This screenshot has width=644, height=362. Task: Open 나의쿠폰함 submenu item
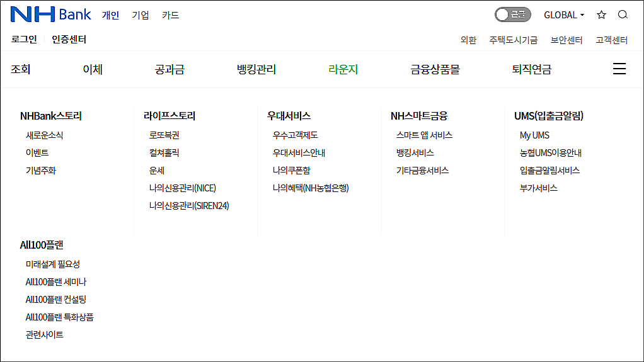click(292, 171)
